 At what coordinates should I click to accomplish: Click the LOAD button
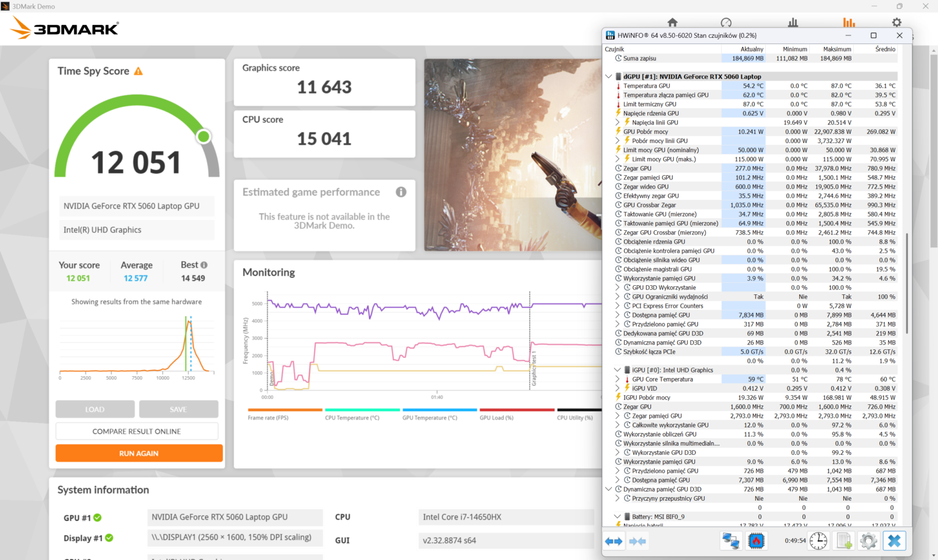pyautogui.click(x=95, y=409)
